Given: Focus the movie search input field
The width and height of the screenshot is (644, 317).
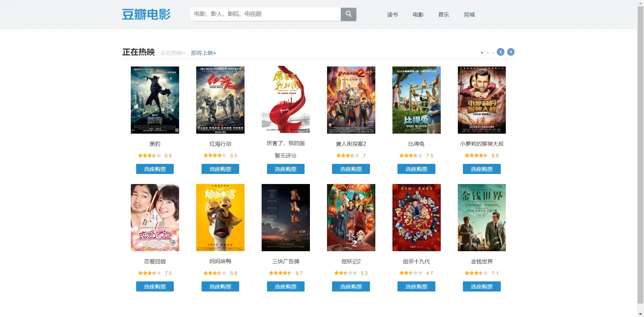Looking at the screenshot, I should (265, 14).
